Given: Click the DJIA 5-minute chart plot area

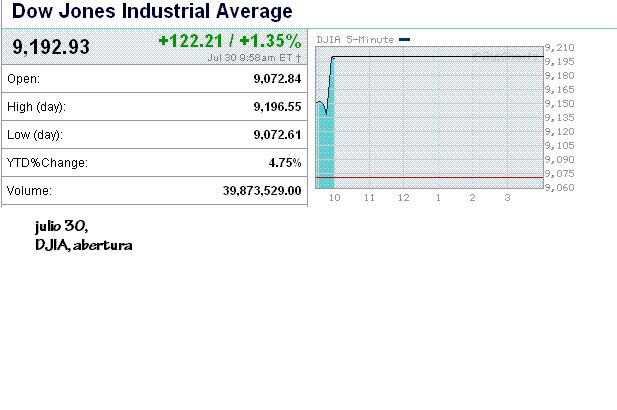Looking at the screenshot, I should pos(429,117).
